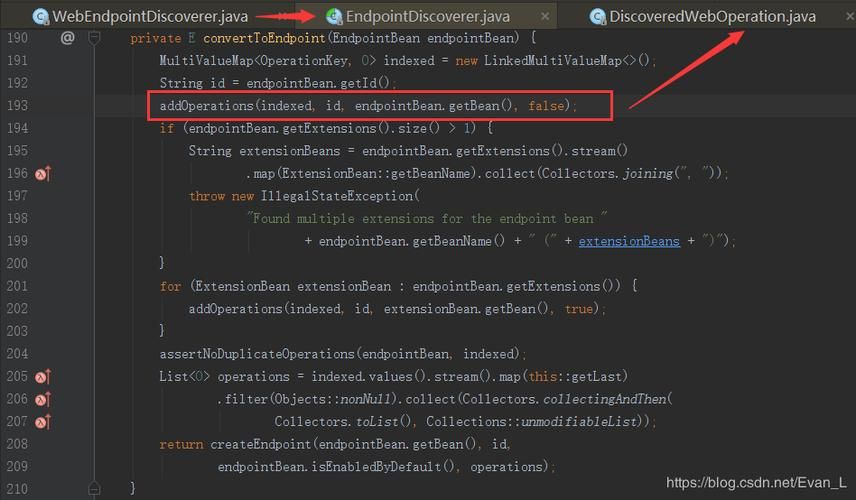This screenshot has height=500, width=856.
Task: Click lambda gutter icon on line 196
Action: click(x=43, y=174)
